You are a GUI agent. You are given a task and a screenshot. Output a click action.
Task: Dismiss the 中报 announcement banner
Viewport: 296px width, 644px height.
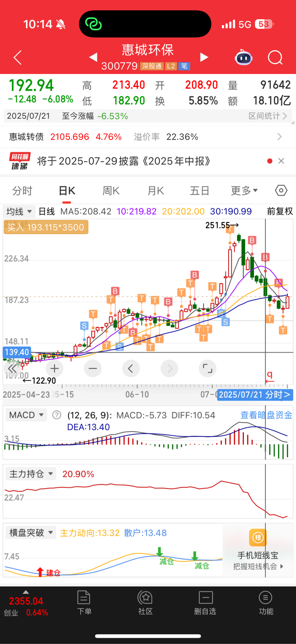[281, 161]
